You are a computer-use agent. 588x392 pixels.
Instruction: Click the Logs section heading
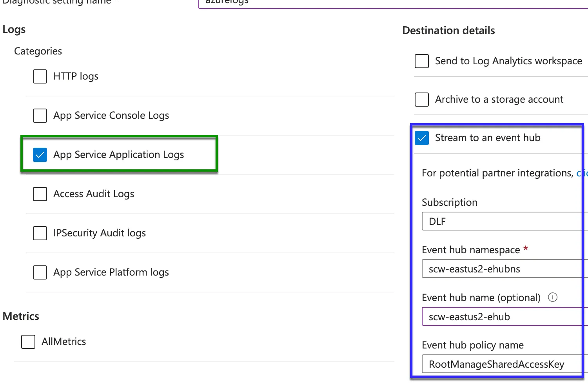(14, 29)
